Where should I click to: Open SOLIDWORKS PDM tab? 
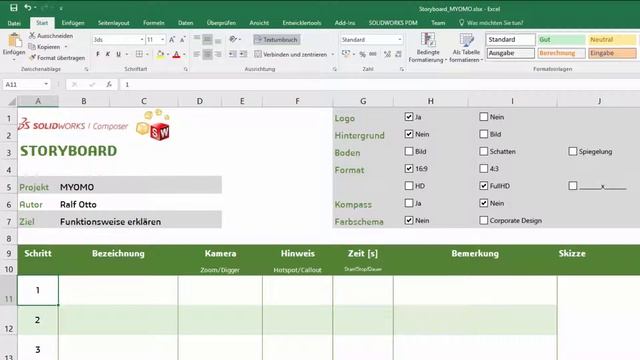click(393, 23)
